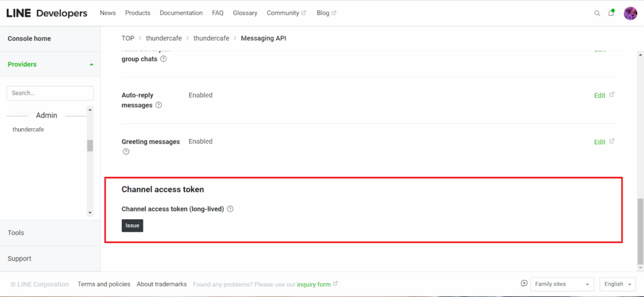Image resolution: width=644 pixels, height=297 pixels.
Task: Open the English language dropdown
Action: point(618,284)
